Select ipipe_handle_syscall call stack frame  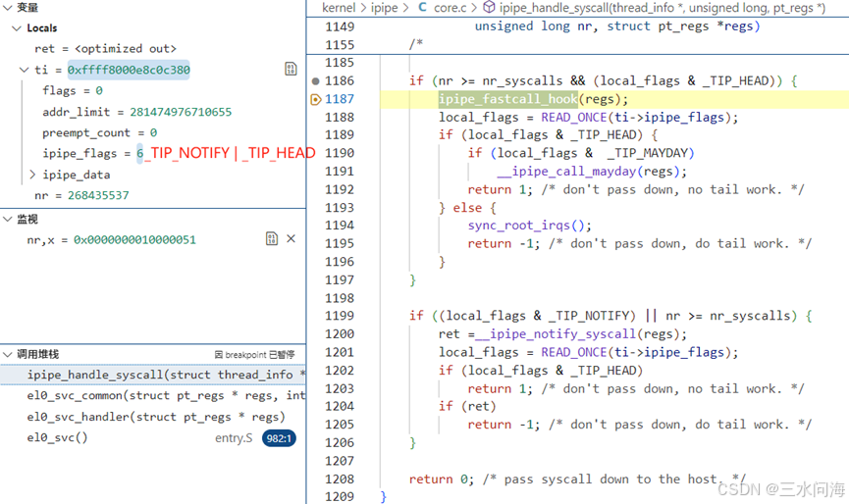[x=153, y=375]
